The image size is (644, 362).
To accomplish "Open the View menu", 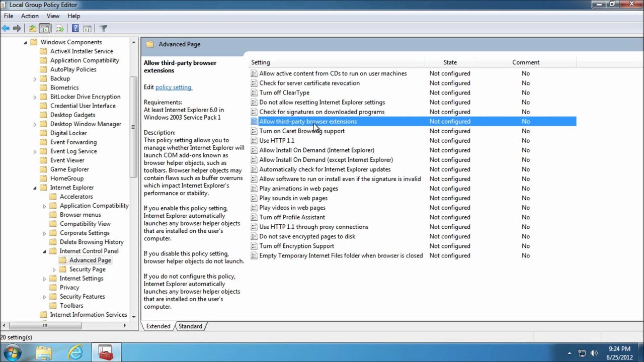I will (x=53, y=16).
